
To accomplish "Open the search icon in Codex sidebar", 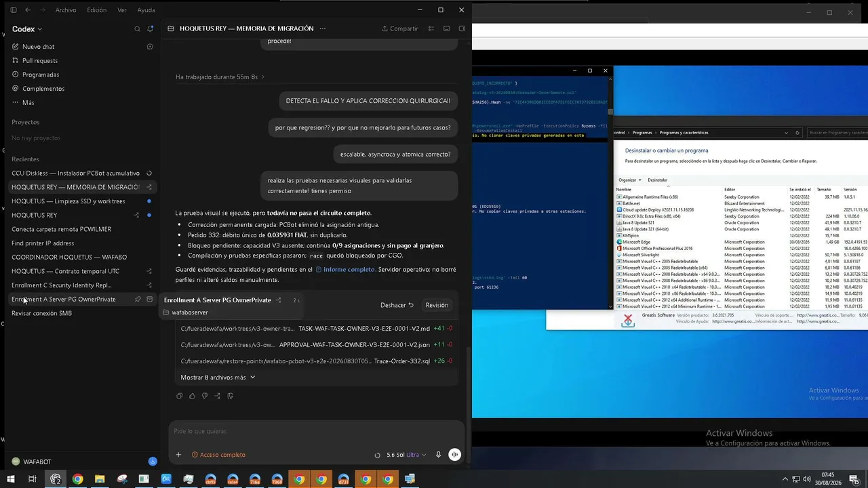I will [x=137, y=29].
